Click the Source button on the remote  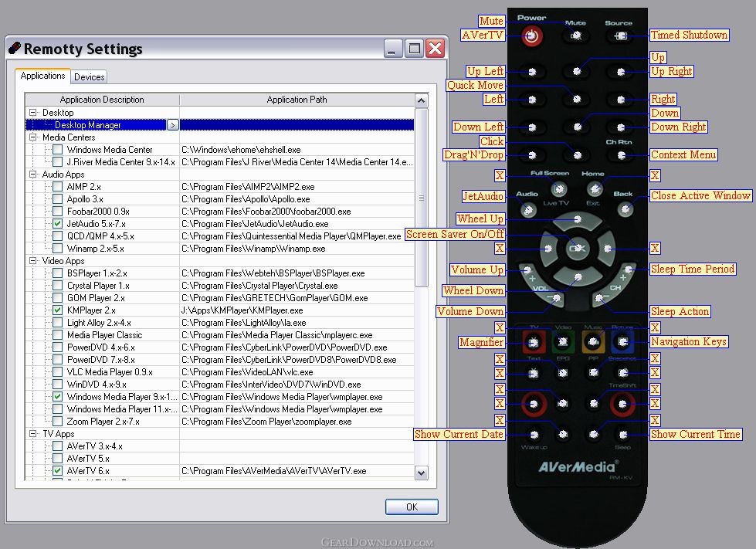(621, 36)
